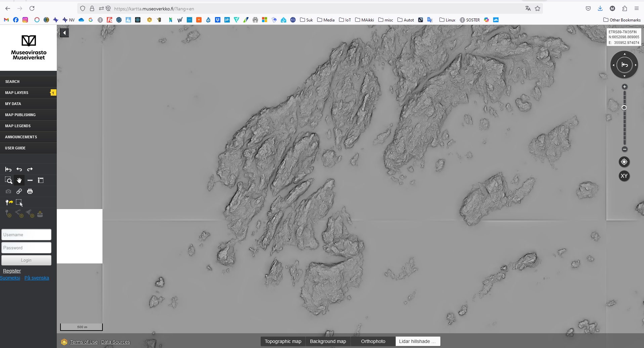Open MAP LEGENDS
Viewport: 644px width, 348px height.
[28, 126]
